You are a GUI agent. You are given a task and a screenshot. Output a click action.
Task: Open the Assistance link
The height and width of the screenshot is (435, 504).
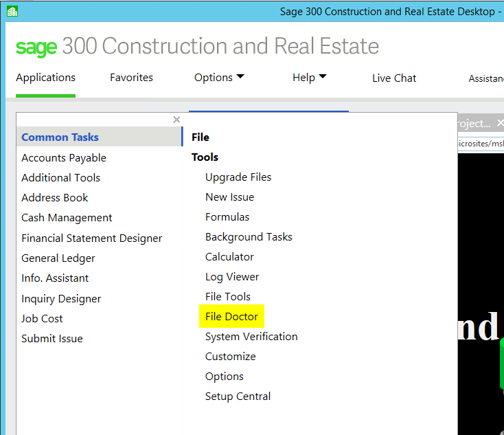pos(486,78)
